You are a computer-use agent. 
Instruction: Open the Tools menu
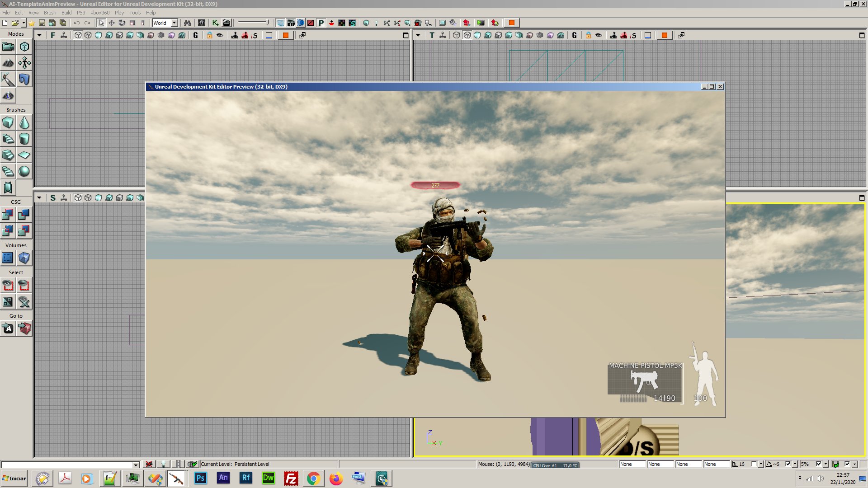coord(135,13)
